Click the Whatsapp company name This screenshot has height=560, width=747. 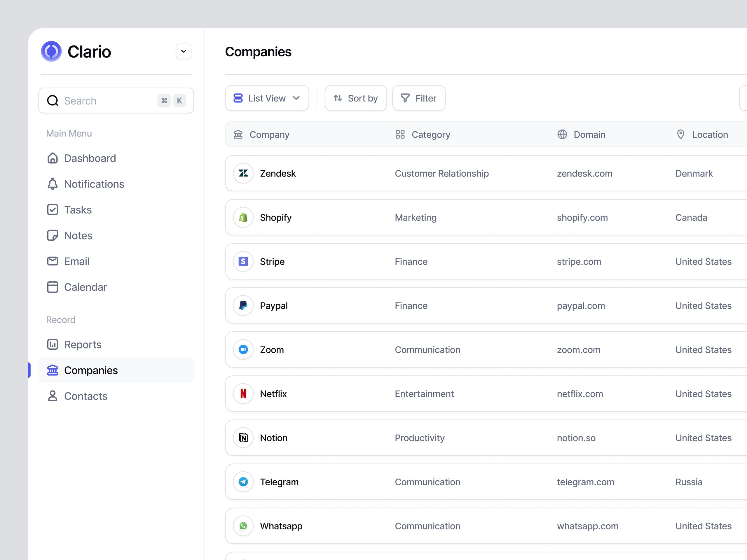point(281,526)
